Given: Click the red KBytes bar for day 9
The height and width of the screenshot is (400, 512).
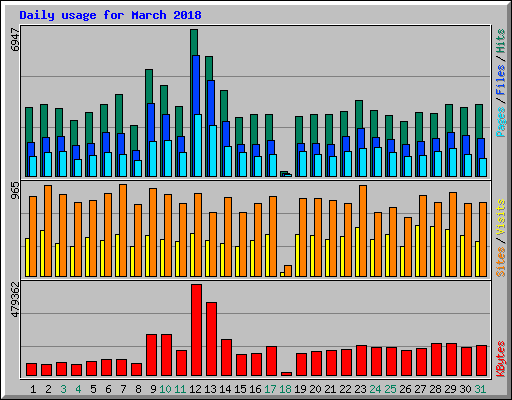Looking at the screenshot, I should (x=151, y=355).
